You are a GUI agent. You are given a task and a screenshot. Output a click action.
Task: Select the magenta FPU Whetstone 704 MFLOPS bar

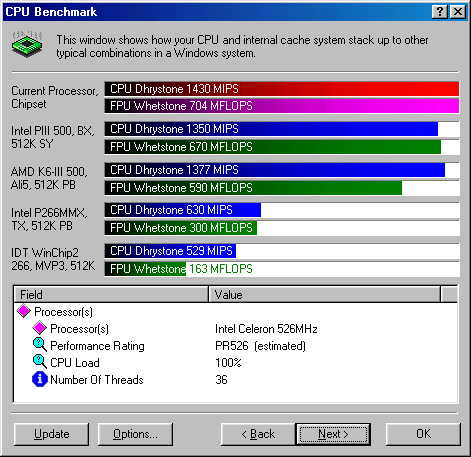click(x=282, y=106)
